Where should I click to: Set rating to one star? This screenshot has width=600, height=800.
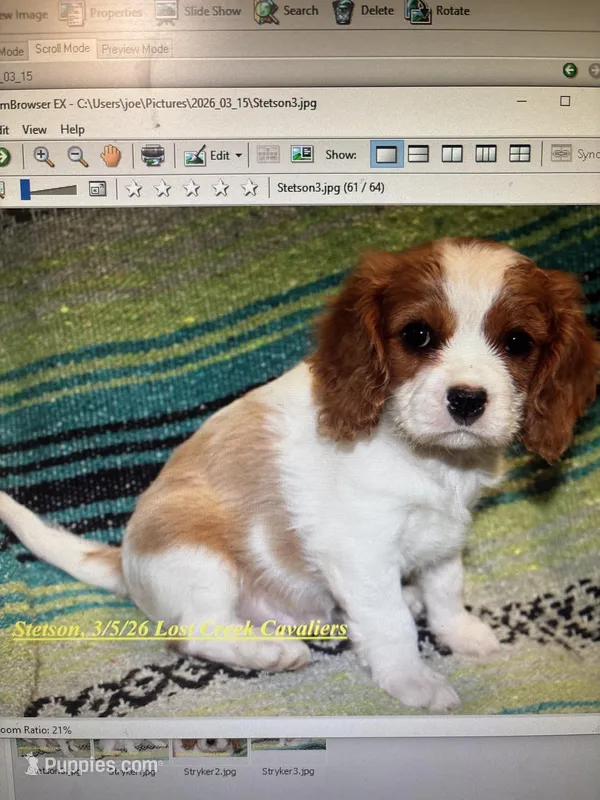coord(134,189)
